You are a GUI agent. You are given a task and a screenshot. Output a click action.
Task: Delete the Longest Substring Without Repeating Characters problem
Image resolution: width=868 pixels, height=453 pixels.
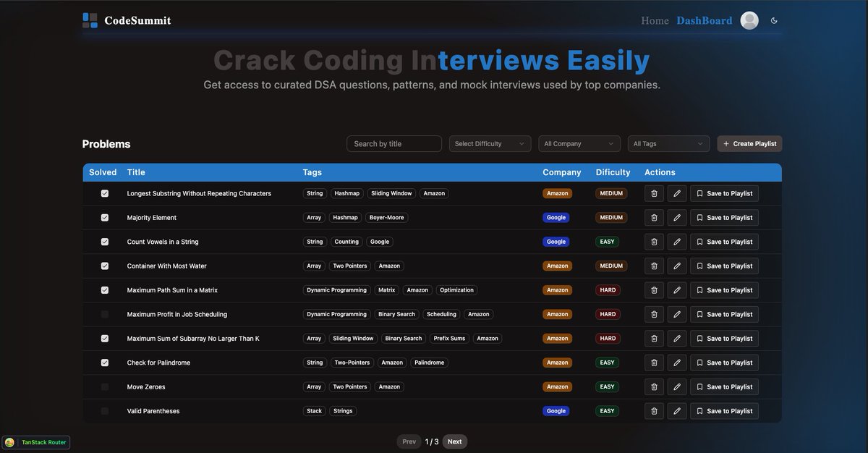coord(654,193)
